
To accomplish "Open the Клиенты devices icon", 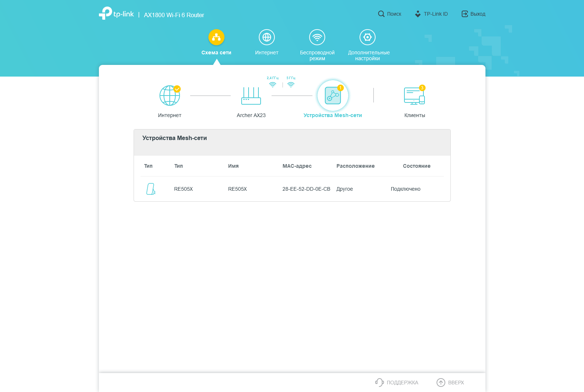I will pyautogui.click(x=415, y=96).
